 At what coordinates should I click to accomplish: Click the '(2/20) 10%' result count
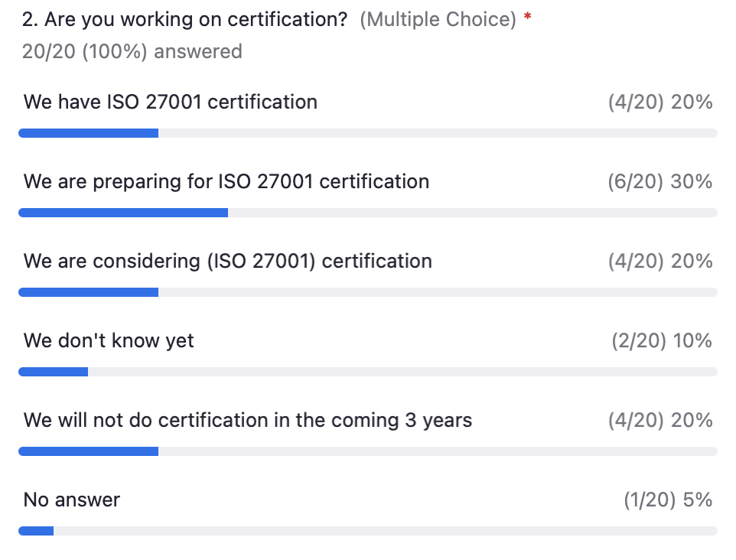click(662, 340)
